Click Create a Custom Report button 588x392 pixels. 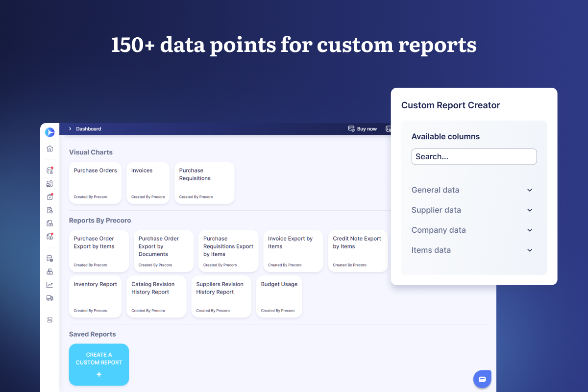[x=99, y=365]
